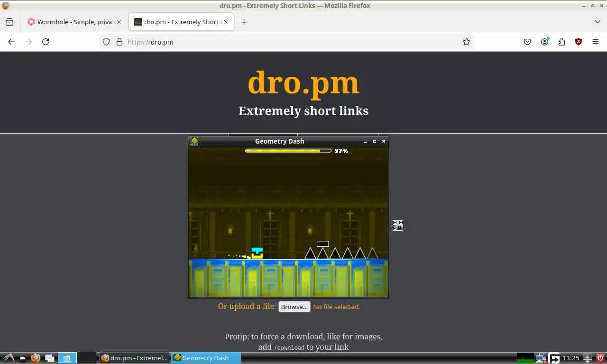This screenshot has height=364, width=607.
Task: Click the network monitor tray icon
Action: 541,358
